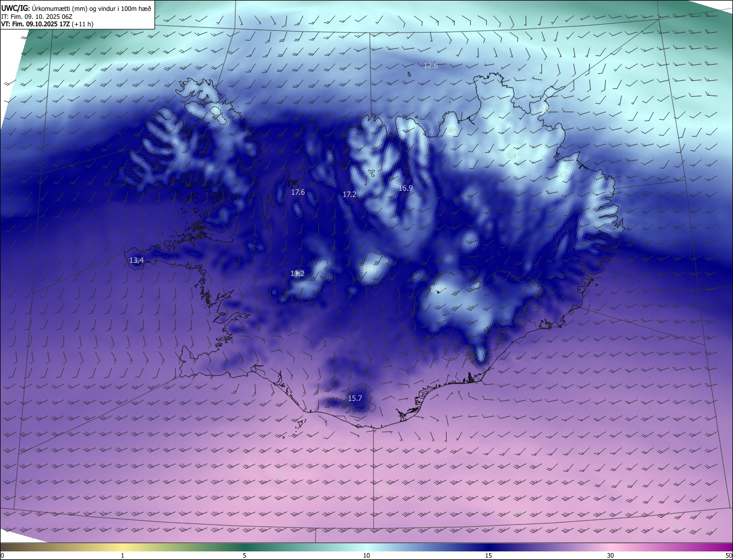
Task: Click the title text 'UWC/IG: Úrkomumætti (mm)'
Action: (x=44, y=8)
